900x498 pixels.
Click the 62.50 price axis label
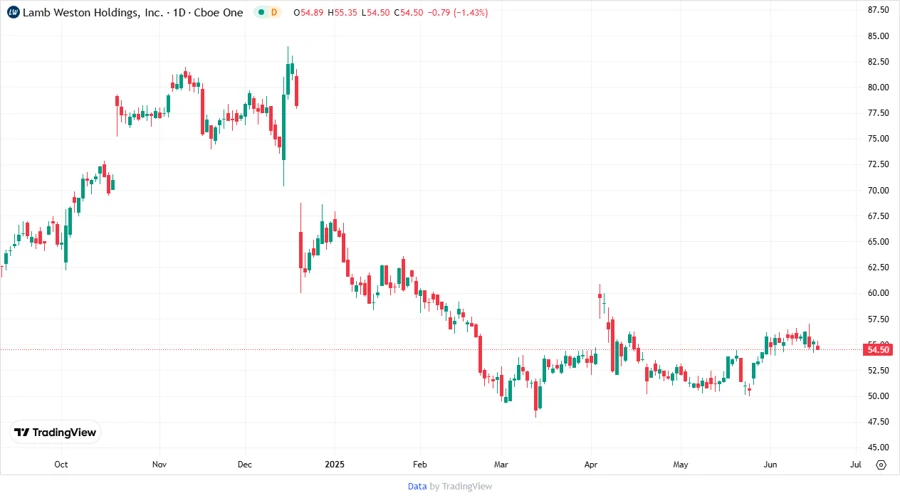[x=878, y=267]
